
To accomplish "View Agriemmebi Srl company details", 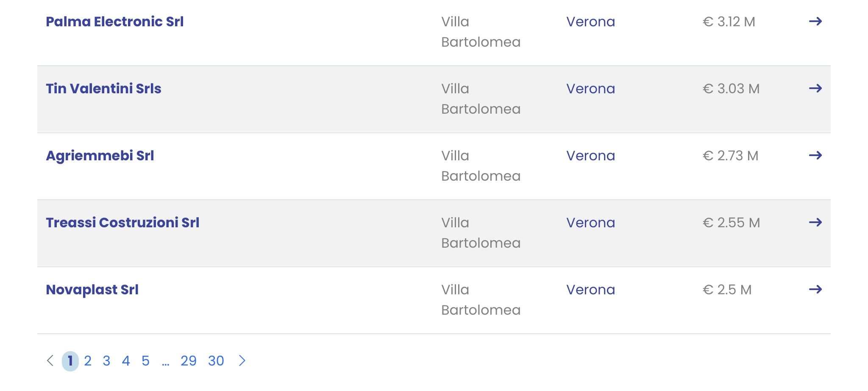I will [x=100, y=156].
